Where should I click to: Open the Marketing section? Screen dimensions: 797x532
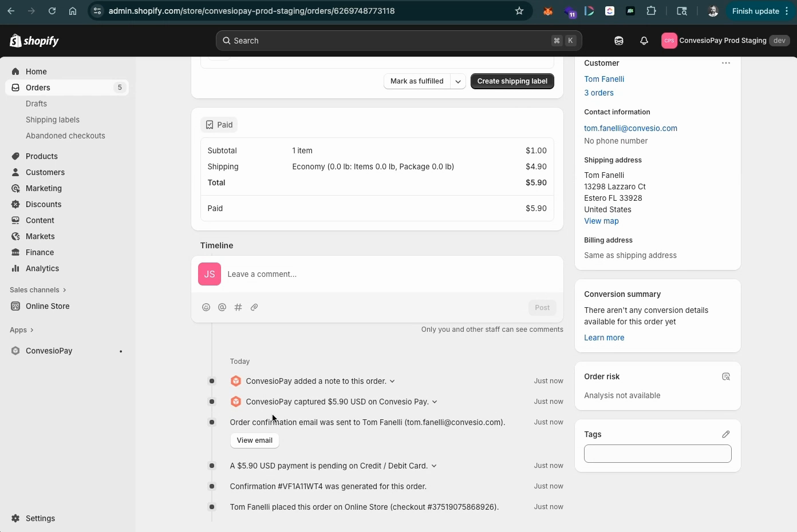coord(44,188)
